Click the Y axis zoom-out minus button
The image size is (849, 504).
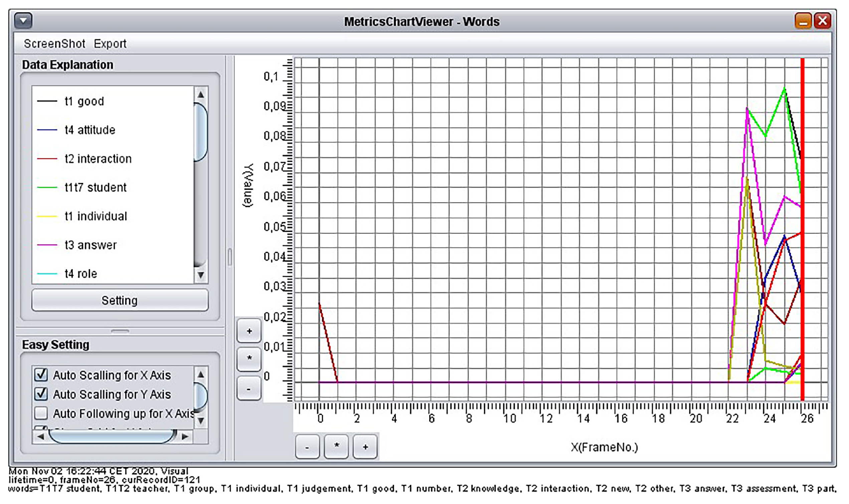pyautogui.click(x=249, y=389)
